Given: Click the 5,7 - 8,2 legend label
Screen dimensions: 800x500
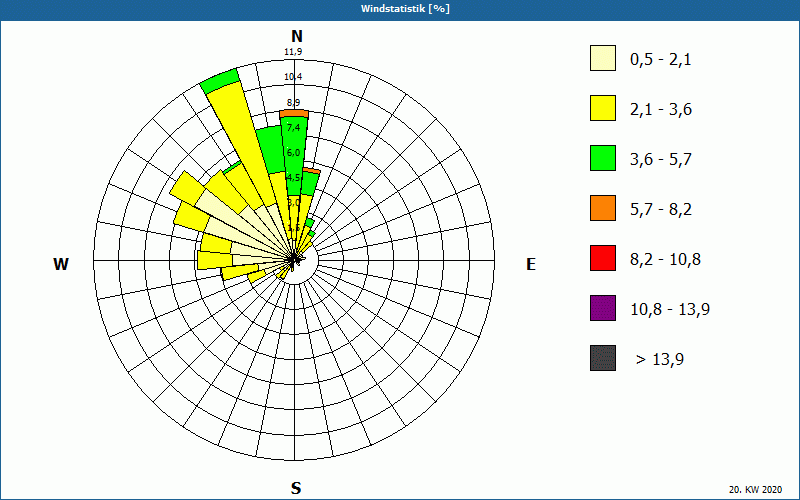Looking at the screenshot, I should [661, 210].
